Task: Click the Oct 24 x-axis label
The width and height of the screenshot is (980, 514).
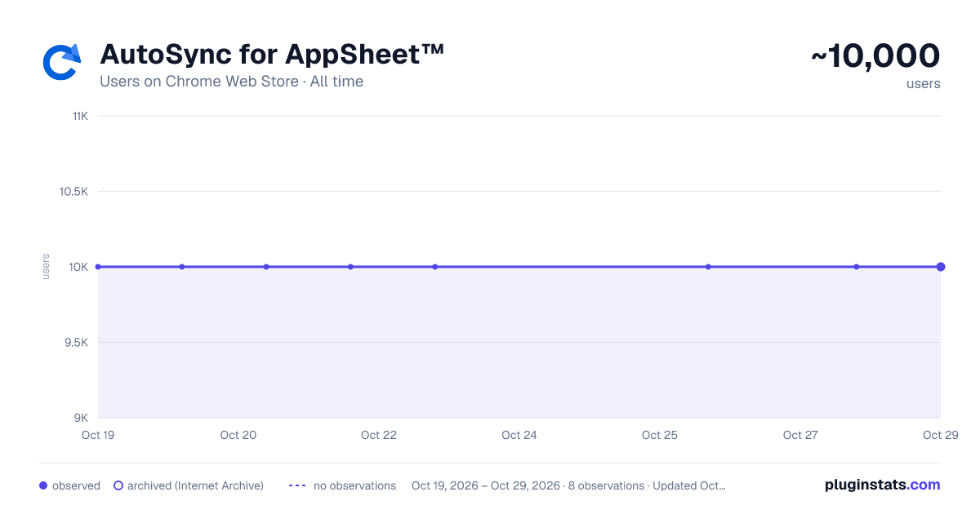Action: [519, 435]
